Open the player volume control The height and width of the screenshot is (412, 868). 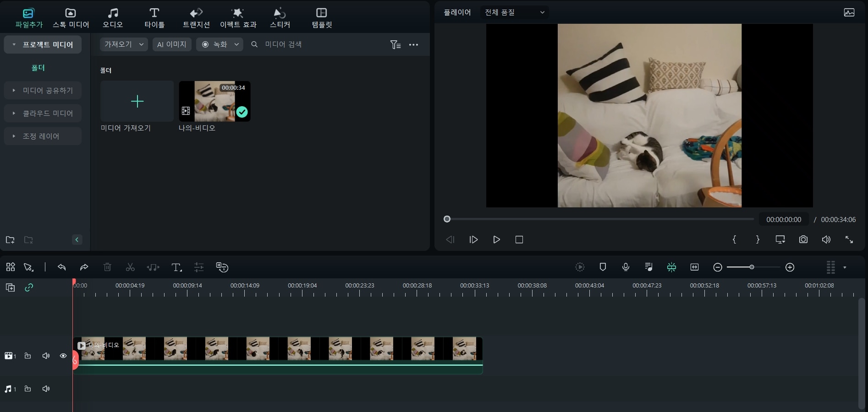click(826, 239)
